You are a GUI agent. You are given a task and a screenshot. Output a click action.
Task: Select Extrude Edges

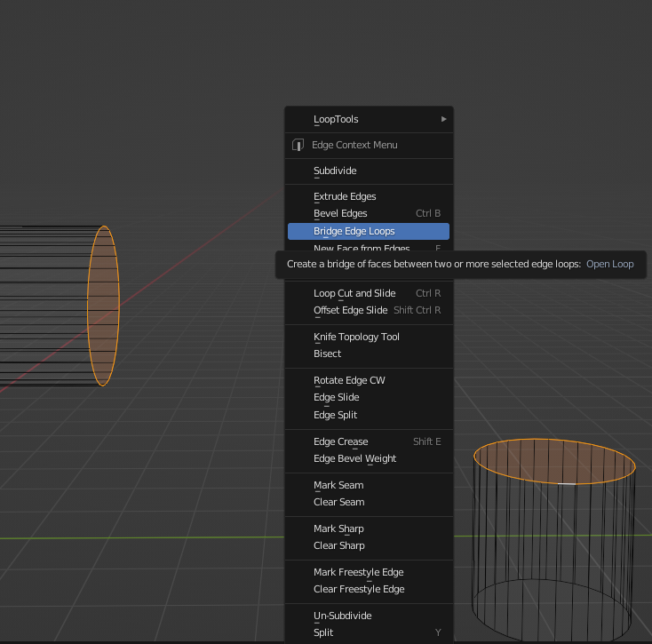(369, 196)
